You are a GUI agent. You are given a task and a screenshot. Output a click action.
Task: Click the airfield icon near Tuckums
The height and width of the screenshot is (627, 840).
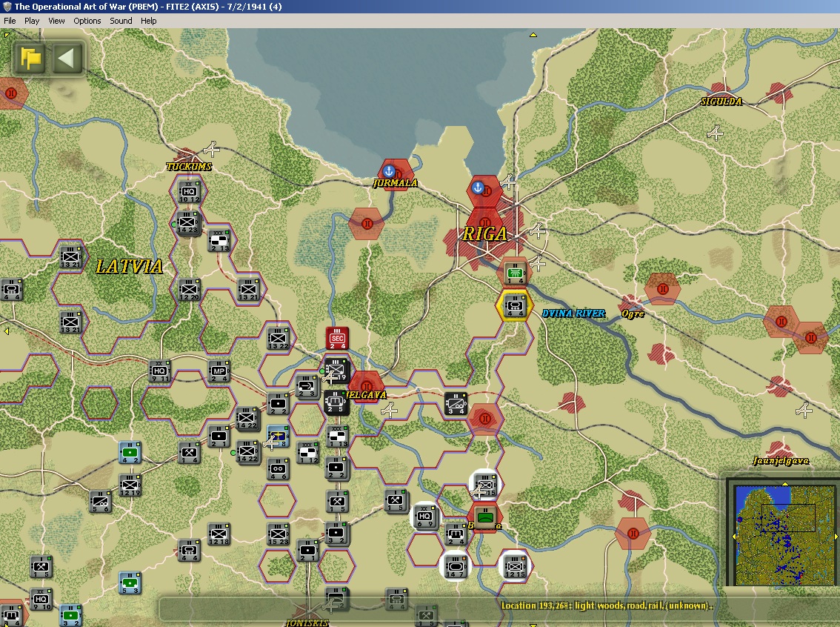[x=211, y=150]
